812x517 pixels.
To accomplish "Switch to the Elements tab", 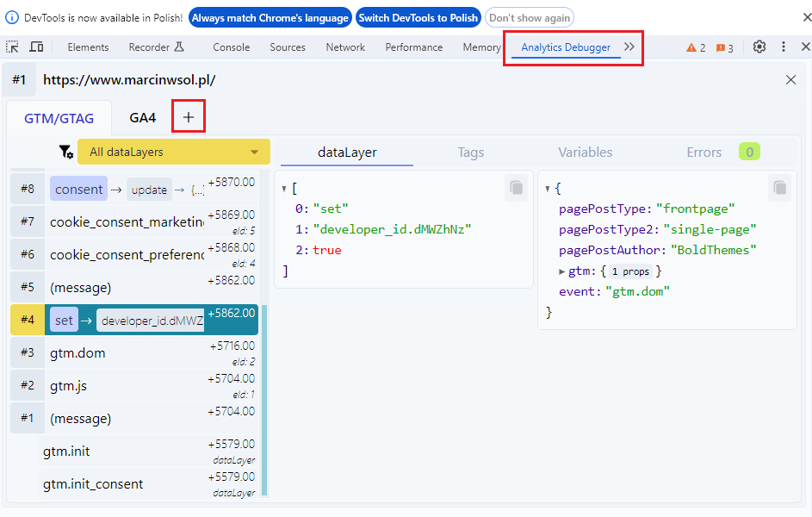I will [88, 47].
